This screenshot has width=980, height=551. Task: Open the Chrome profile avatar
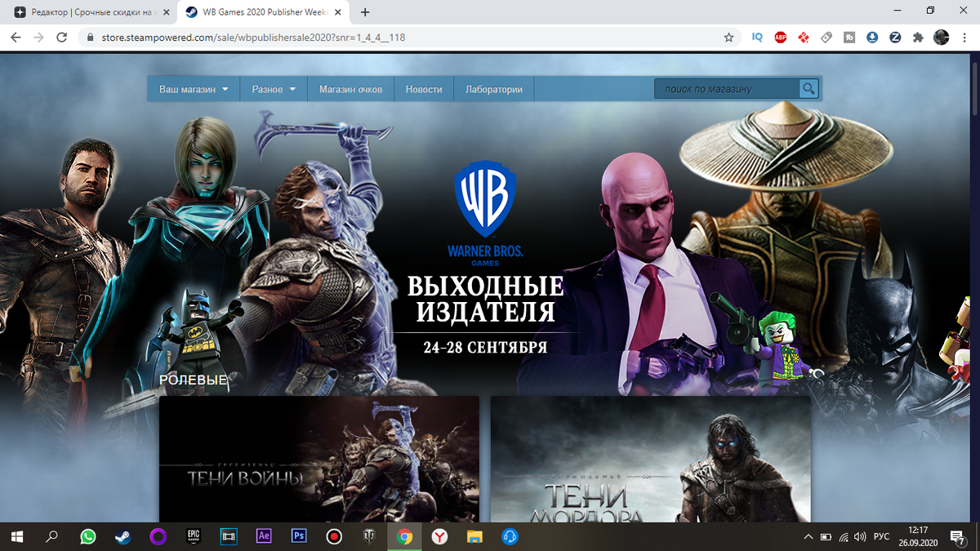[x=942, y=38]
